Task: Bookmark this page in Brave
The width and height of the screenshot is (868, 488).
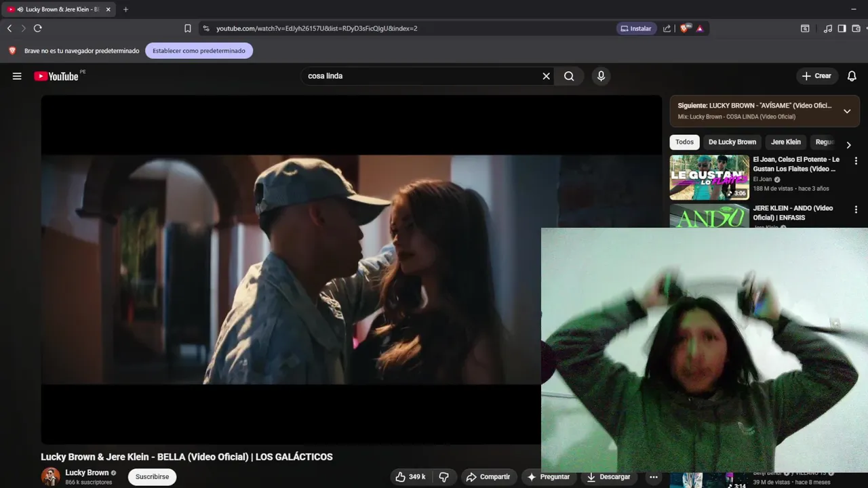Action: tap(188, 28)
